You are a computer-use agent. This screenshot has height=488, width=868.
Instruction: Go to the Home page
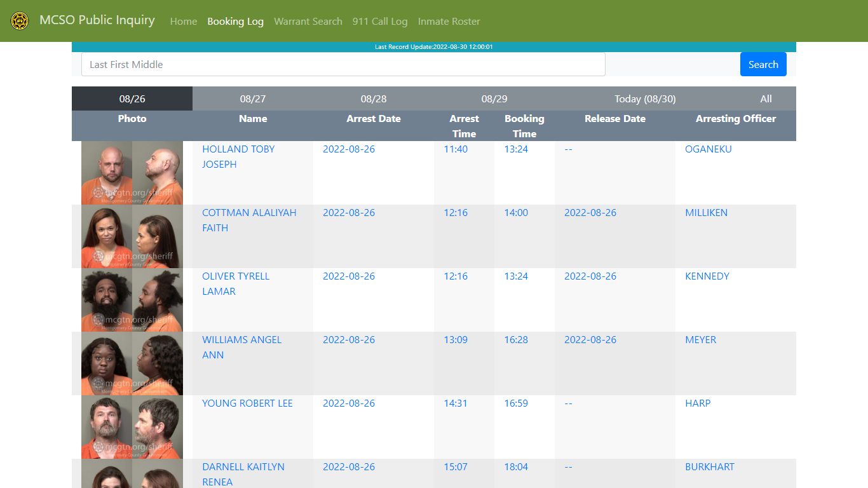pyautogui.click(x=184, y=22)
